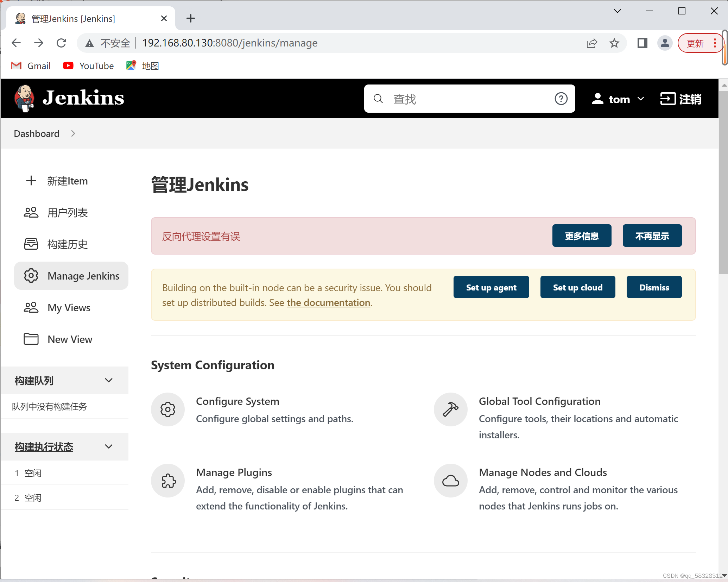
Task: Click the Set up agent button
Action: click(491, 287)
